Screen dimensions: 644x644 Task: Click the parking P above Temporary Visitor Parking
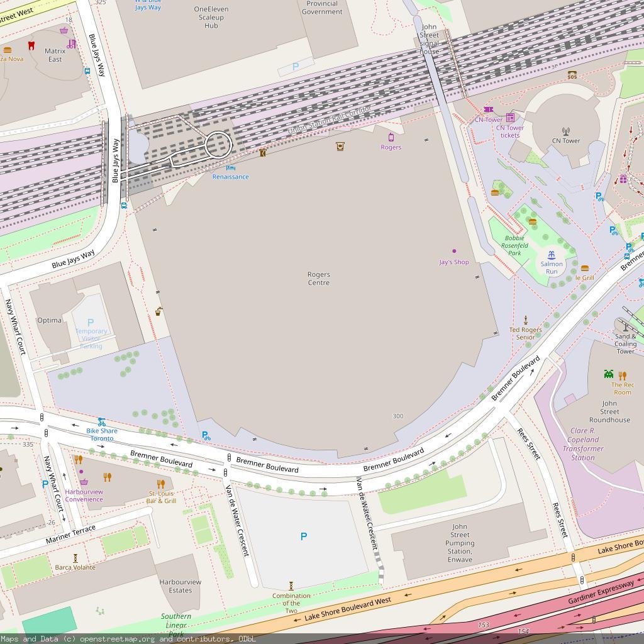[x=91, y=323]
